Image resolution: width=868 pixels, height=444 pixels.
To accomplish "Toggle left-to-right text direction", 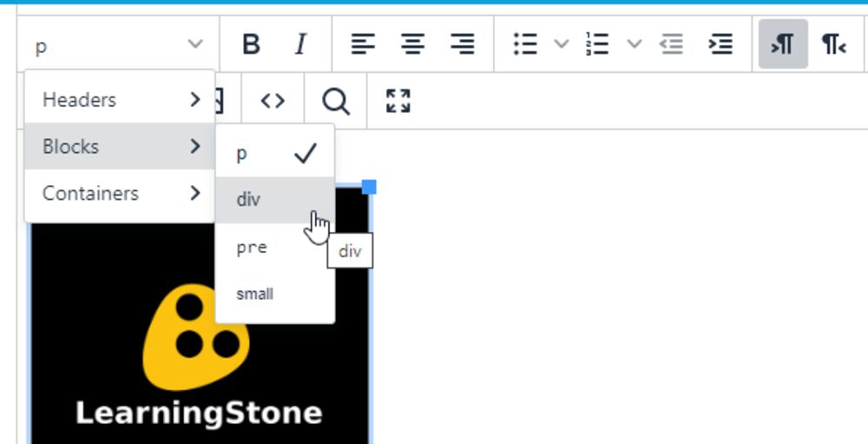I will (783, 44).
